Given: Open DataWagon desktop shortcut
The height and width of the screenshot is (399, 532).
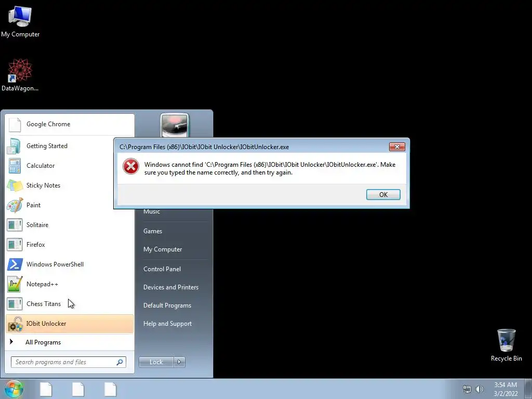Looking at the screenshot, I should coord(20,75).
